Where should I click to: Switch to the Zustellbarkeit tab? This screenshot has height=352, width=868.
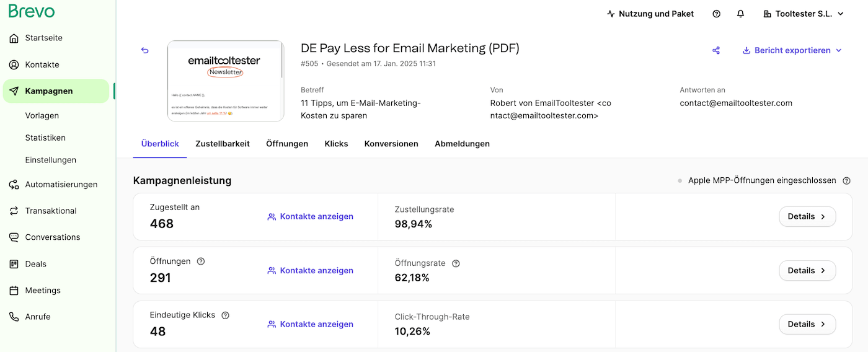click(223, 144)
